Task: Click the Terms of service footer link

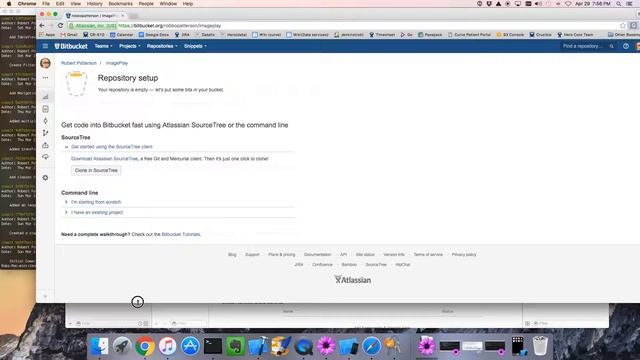Action: point(428,254)
